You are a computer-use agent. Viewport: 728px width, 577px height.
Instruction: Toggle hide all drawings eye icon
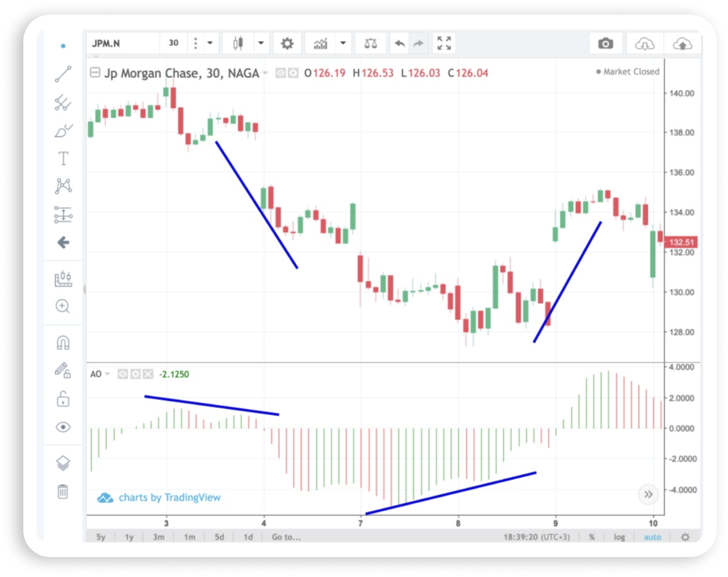coord(63,427)
